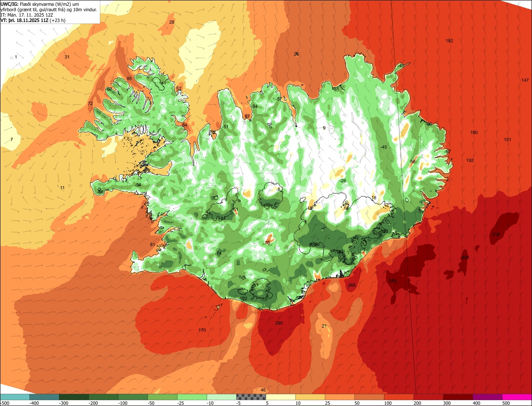Click the '11' flux value west of Iceland

pos(62,188)
